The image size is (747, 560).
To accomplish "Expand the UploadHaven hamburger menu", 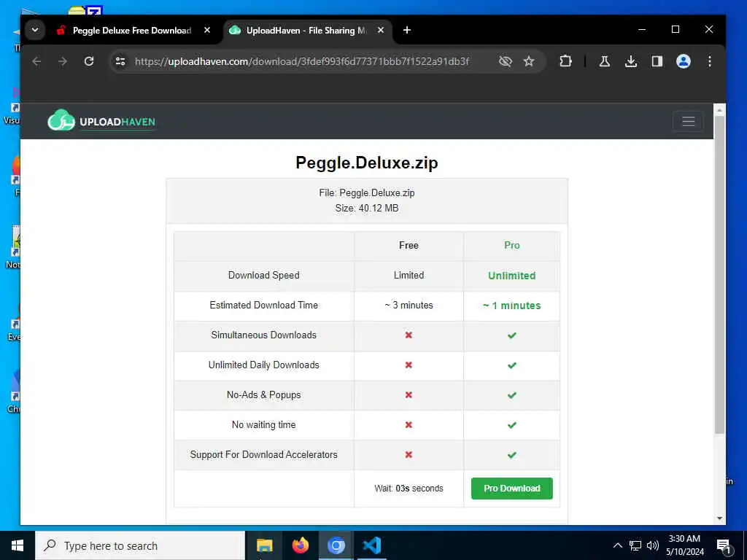I will point(688,122).
